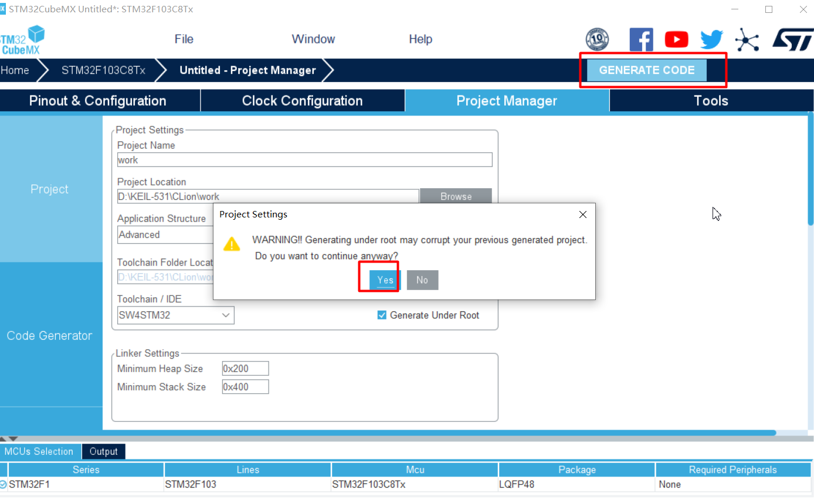
Task: Sort by the Series column header
Action: tap(86, 469)
